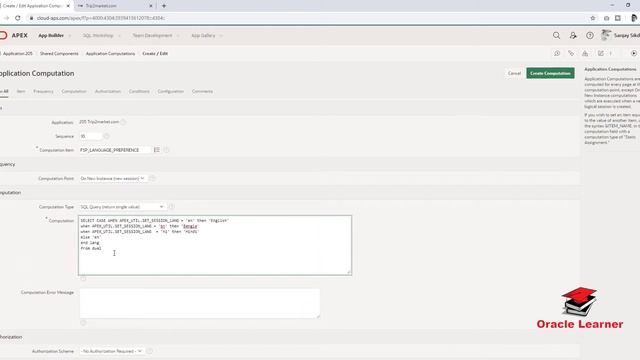Click help icon next to Computation Item field

[166, 150]
